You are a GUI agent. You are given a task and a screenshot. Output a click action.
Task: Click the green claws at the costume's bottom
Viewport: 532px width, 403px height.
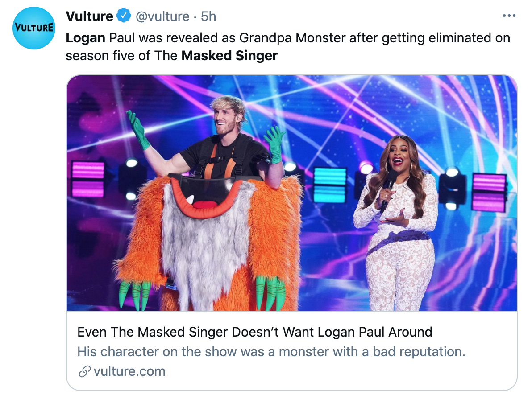(x=270, y=292)
